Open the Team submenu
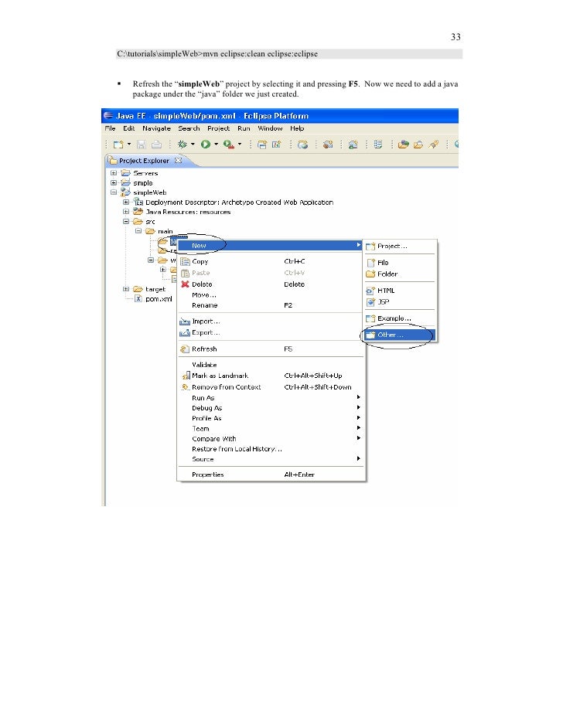This screenshot has height=728, width=563. (271, 429)
